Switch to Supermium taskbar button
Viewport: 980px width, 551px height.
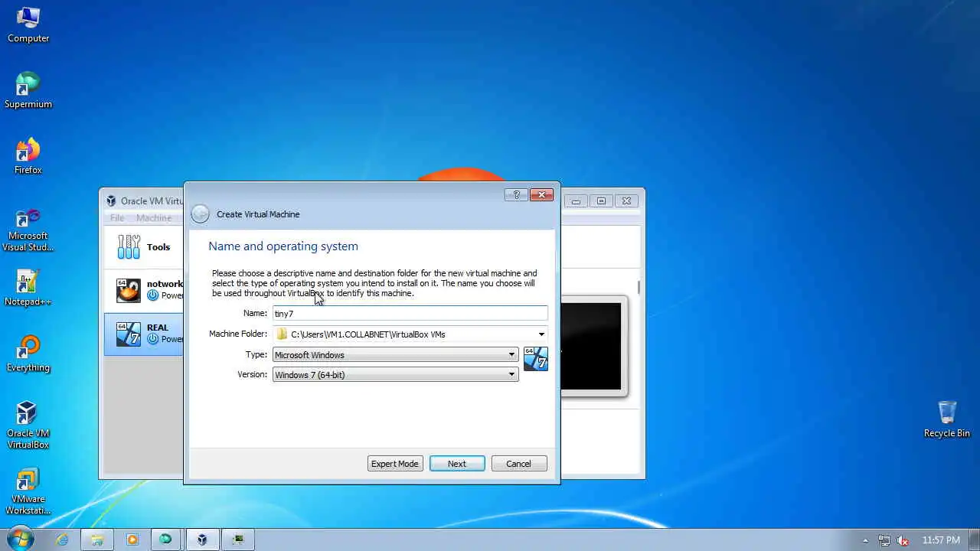[165, 540]
